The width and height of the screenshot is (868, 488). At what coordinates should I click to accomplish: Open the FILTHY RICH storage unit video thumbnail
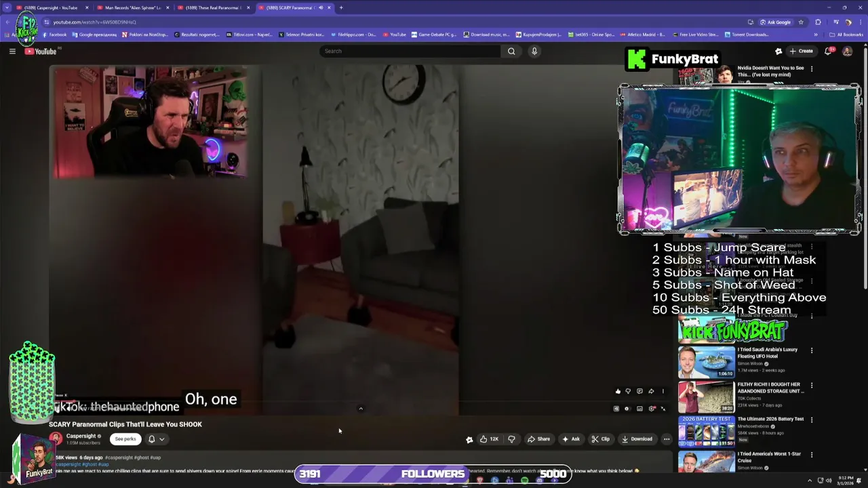[707, 396]
